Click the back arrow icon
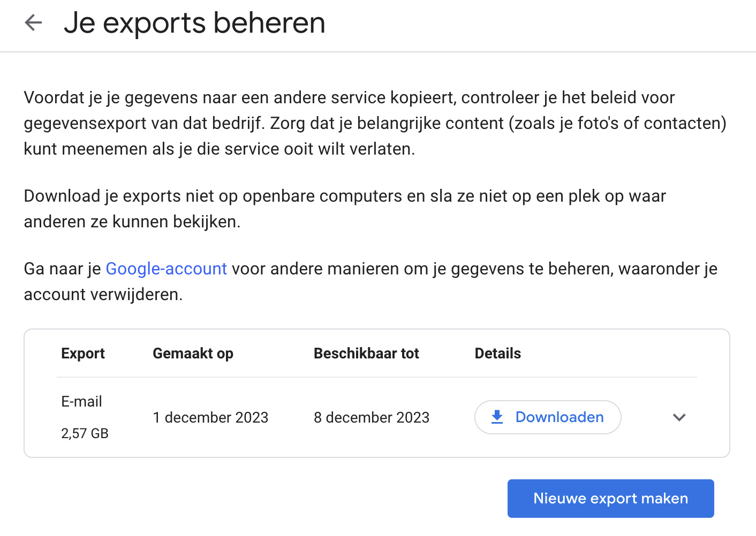This screenshot has width=756, height=536. [x=33, y=22]
